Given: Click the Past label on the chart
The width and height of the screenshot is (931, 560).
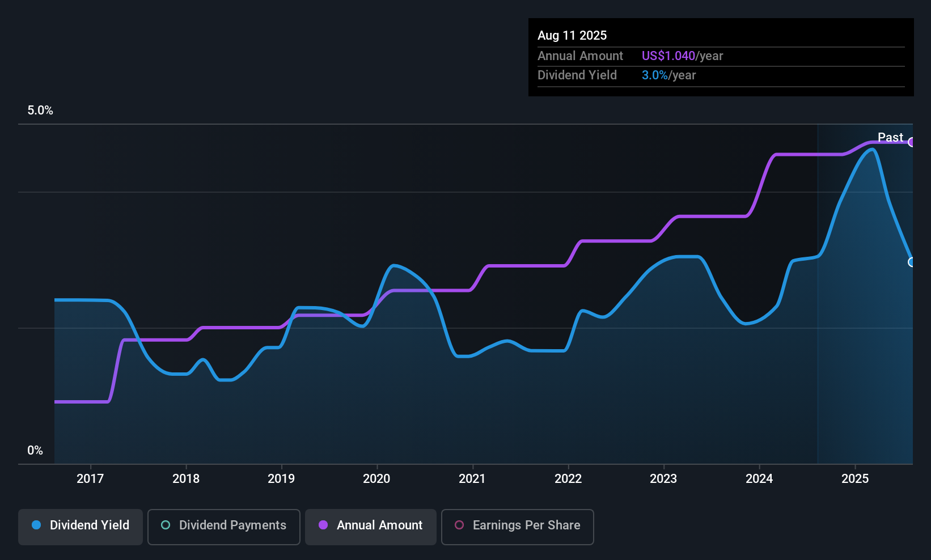Looking at the screenshot, I should point(890,137).
